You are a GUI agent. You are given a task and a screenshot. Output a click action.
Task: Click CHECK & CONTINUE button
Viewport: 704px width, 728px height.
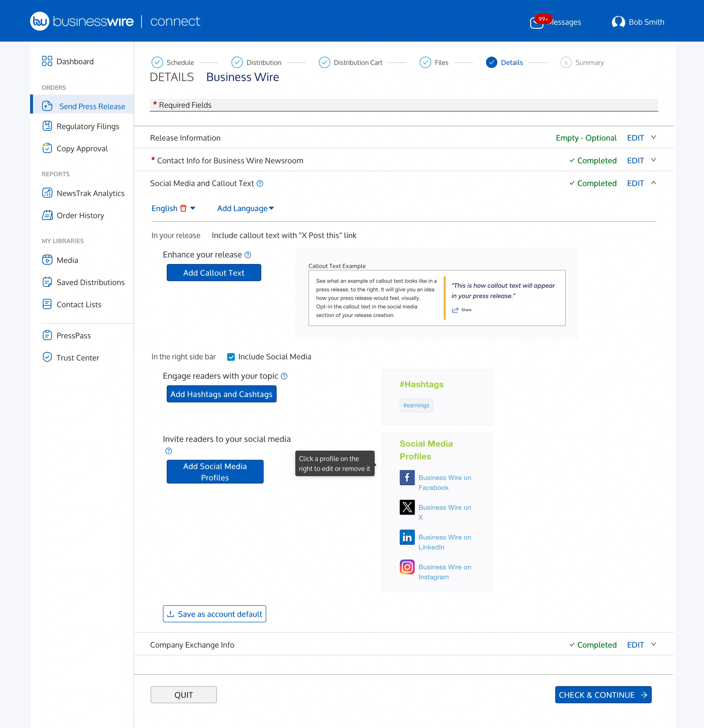(x=603, y=695)
